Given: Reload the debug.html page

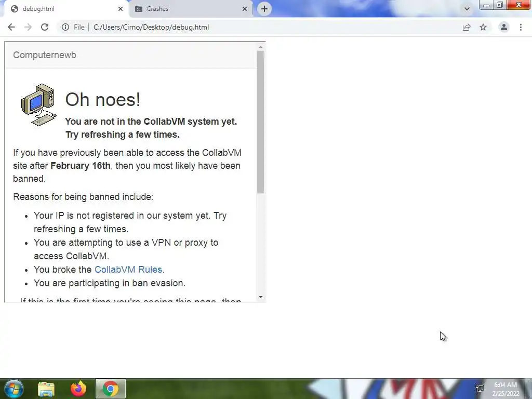Looking at the screenshot, I should 45,27.
